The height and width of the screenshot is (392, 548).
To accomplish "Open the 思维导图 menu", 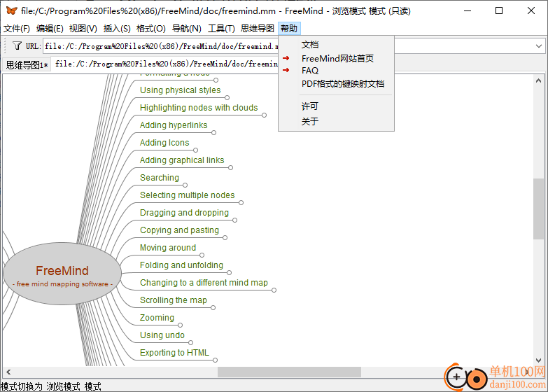I will pos(258,28).
